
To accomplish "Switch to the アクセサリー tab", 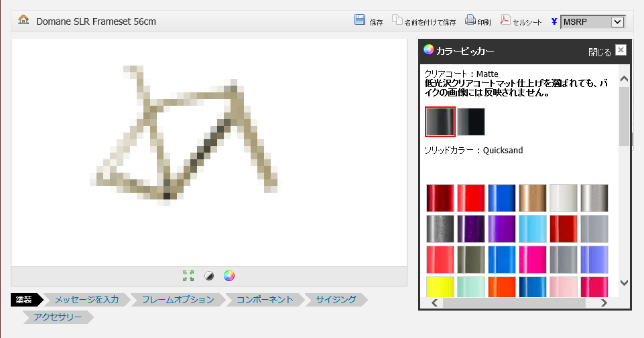I will coord(58,317).
